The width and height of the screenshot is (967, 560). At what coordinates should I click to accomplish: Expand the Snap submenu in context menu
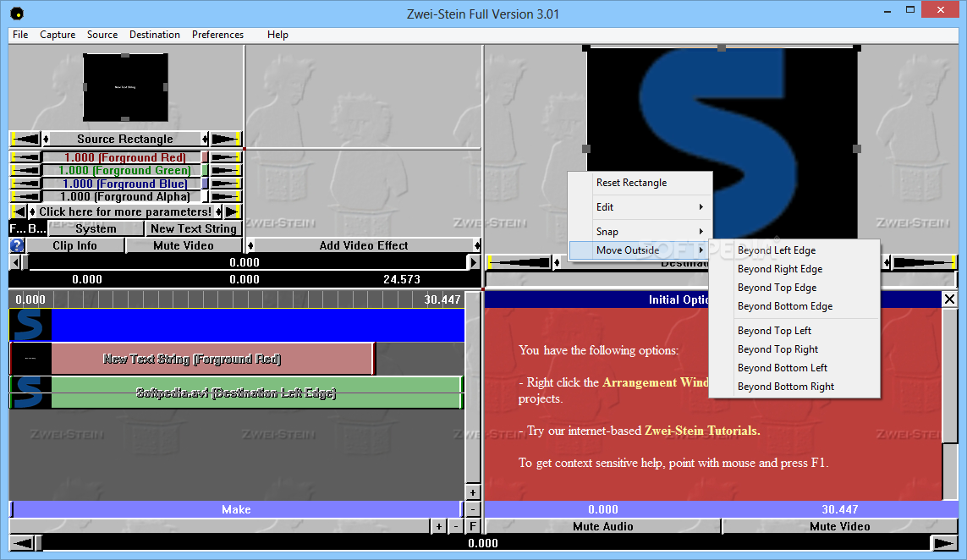coord(640,231)
